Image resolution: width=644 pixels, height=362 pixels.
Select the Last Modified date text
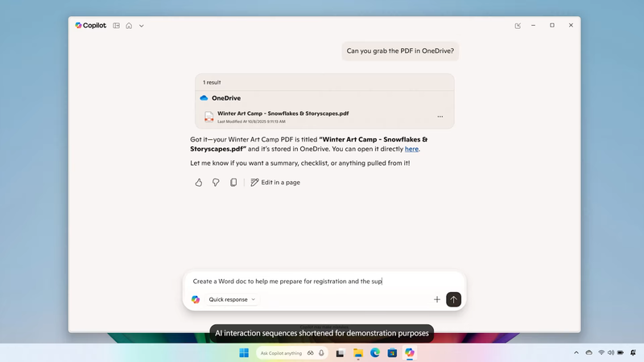pos(251,121)
